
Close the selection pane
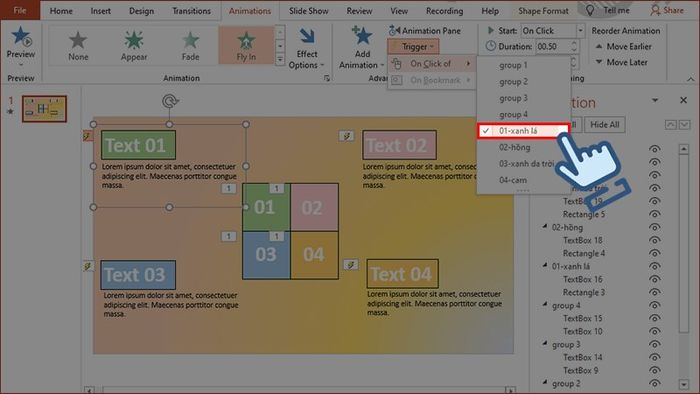pyautogui.click(x=683, y=100)
